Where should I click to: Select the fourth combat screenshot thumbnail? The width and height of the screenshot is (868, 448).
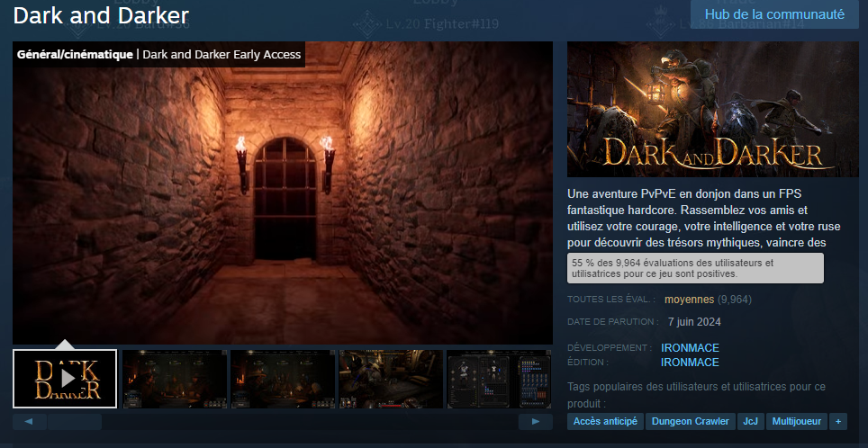(x=391, y=379)
